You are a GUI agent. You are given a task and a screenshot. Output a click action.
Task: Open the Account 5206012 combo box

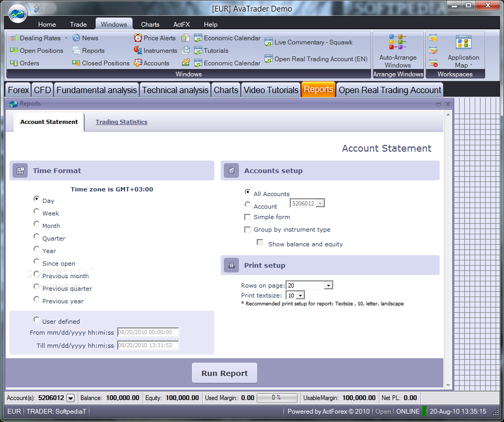coord(307,203)
